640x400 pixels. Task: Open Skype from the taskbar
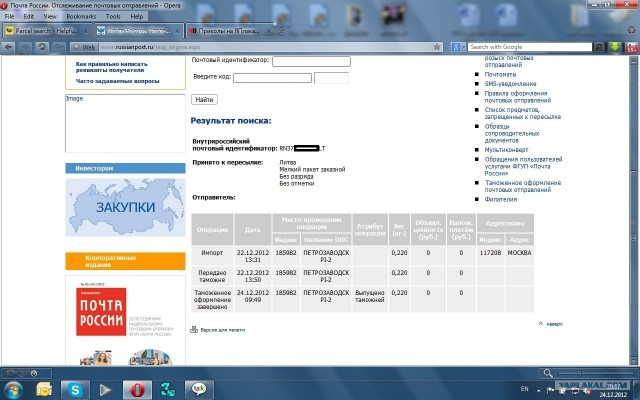coord(75,389)
